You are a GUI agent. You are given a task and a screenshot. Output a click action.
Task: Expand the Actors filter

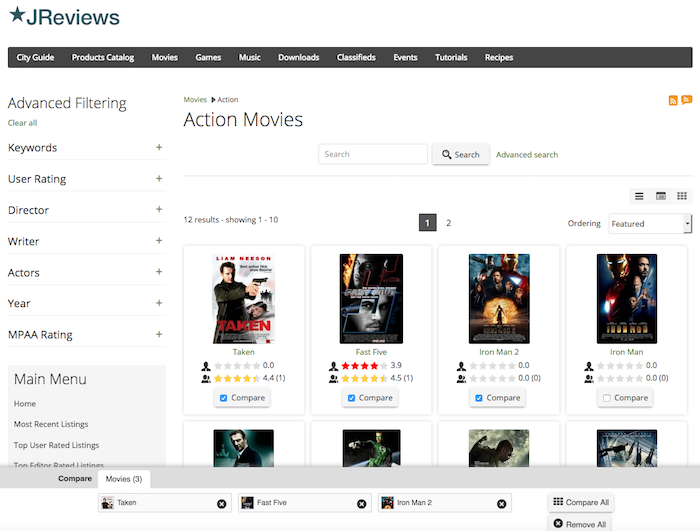pos(159,272)
